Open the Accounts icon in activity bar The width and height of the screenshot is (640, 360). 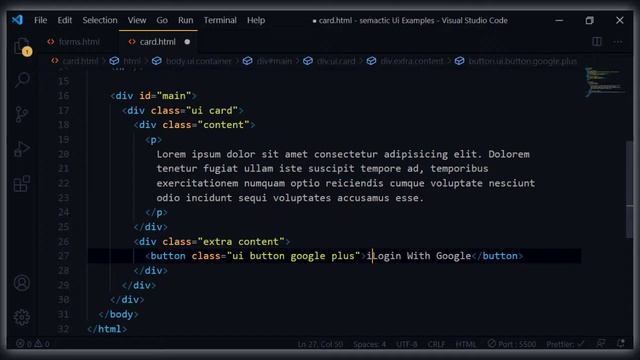click(22, 282)
